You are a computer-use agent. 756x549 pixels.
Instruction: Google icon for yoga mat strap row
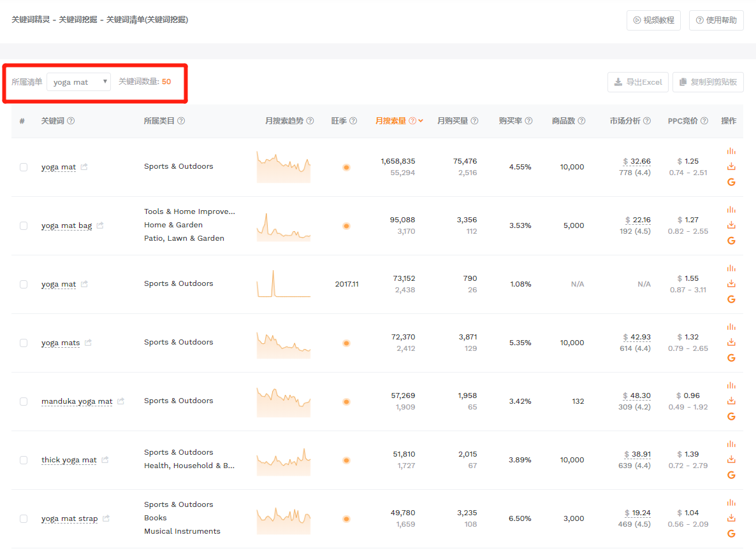point(731,534)
